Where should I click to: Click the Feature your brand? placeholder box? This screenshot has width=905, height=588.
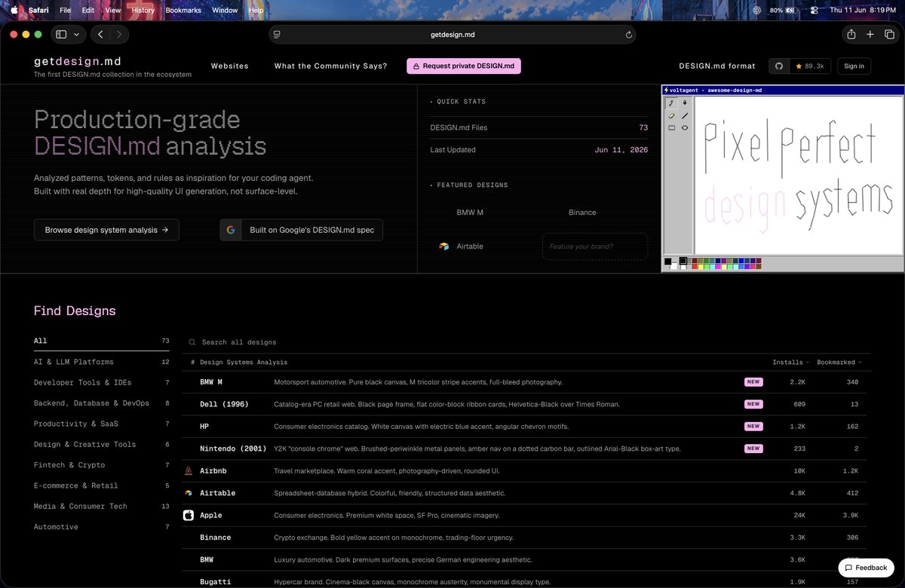(x=595, y=247)
